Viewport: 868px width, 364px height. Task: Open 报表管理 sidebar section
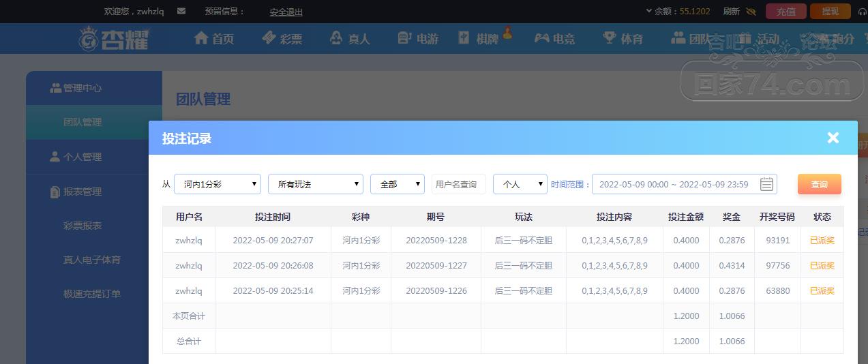pyautogui.click(x=94, y=192)
